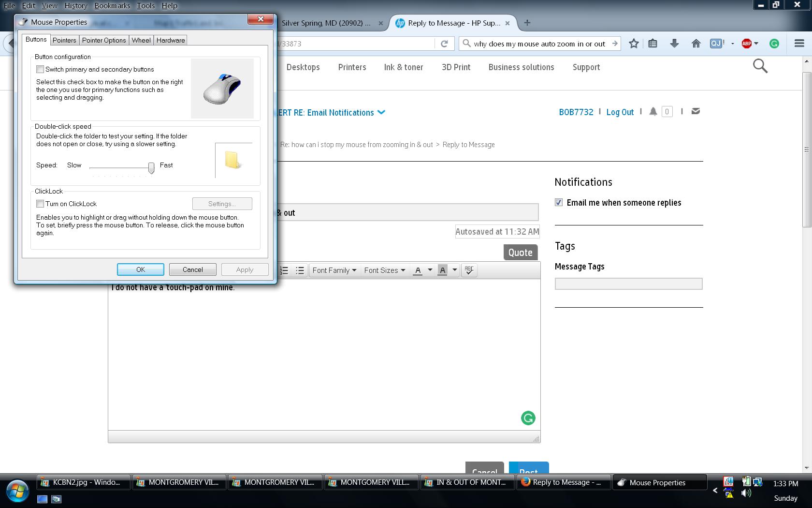Enable Switch primary and secondary buttons

40,69
